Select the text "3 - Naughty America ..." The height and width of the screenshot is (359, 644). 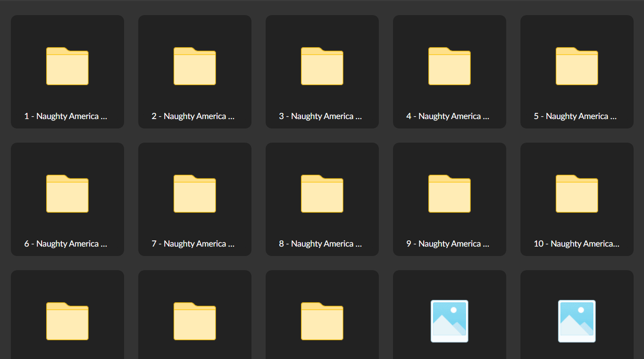coord(321,116)
